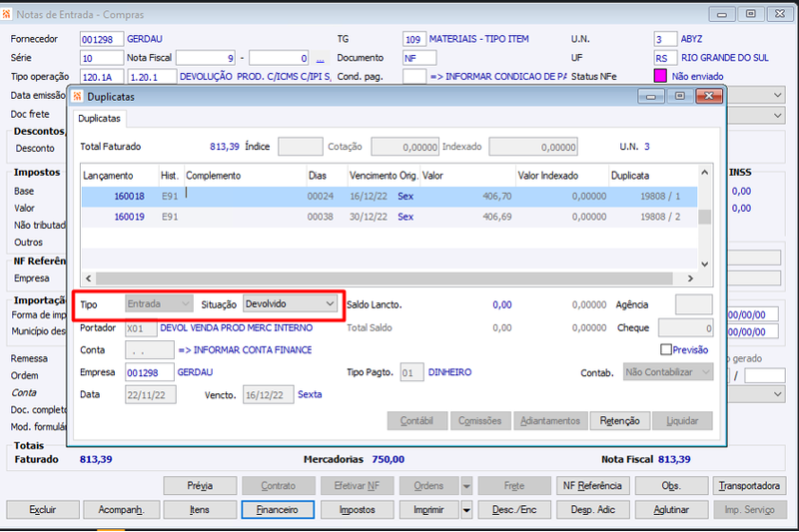Click the Duplicatas window app icon

tap(78, 96)
